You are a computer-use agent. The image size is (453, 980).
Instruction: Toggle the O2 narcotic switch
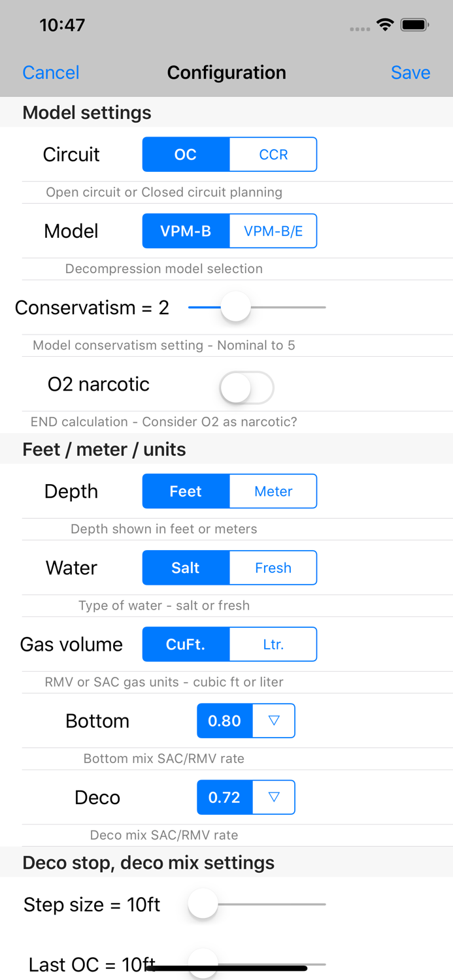[x=246, y=389]
